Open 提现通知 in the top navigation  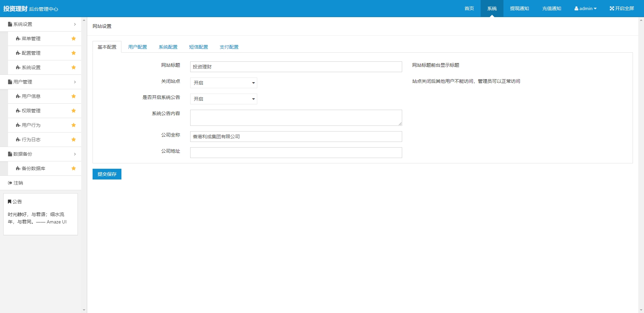[519, 8]
